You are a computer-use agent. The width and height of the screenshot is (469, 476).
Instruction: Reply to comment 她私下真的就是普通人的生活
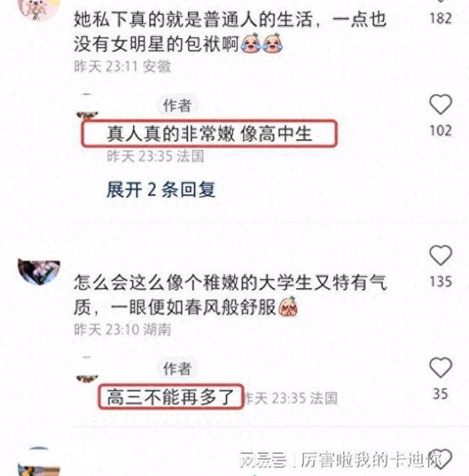[230, 32]
